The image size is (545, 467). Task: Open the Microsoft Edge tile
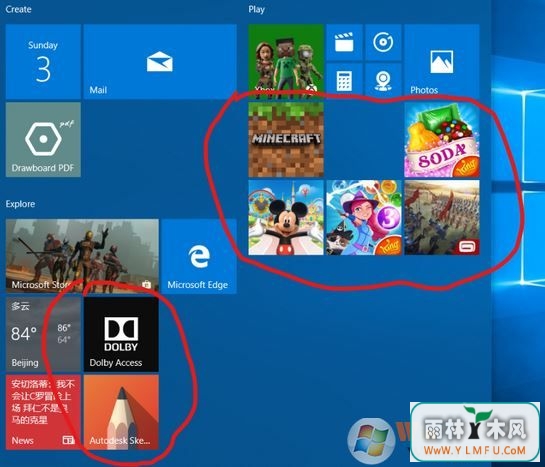pyautogui.click(x=199, y=256)
